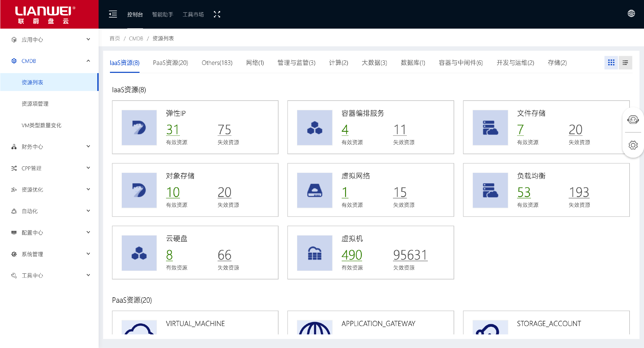Click the 文件存储 server icon
Screen dimensions: 644x348
coord(490,128)
